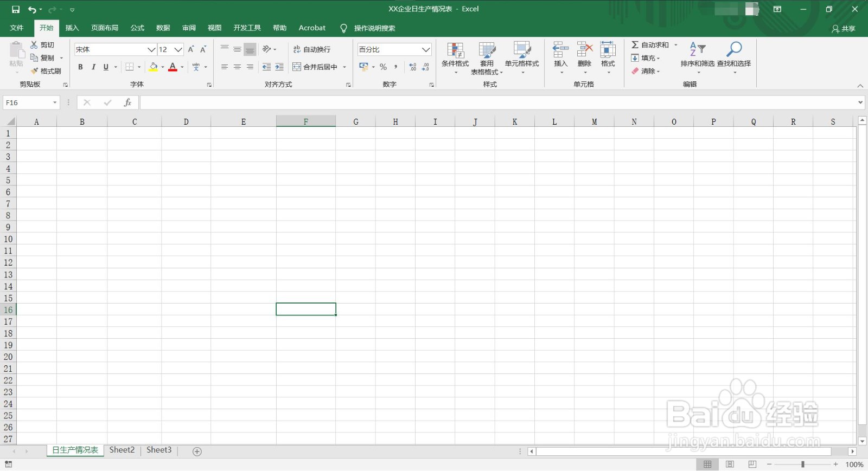
Task: Switch to Page Layout view
Action: click(x=730, y=464)
